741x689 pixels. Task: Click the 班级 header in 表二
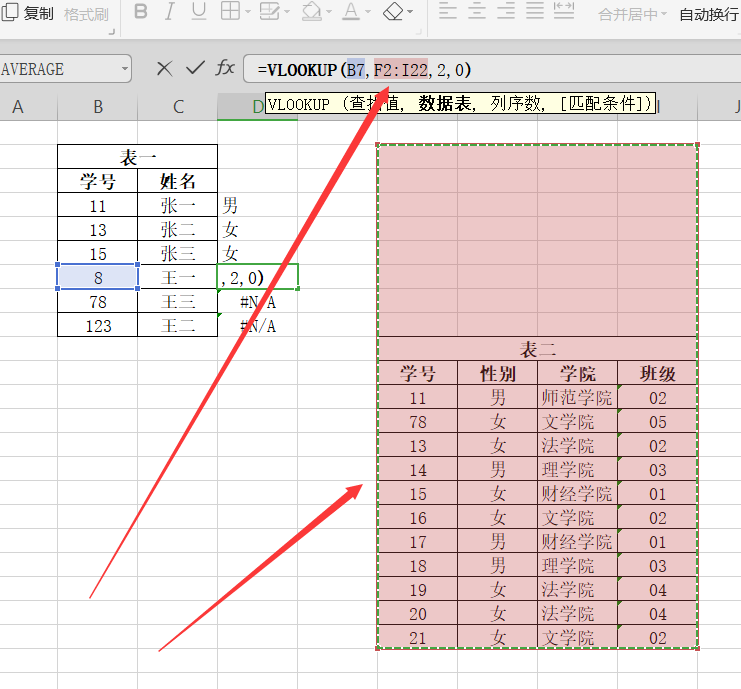(x=657, y=373)
